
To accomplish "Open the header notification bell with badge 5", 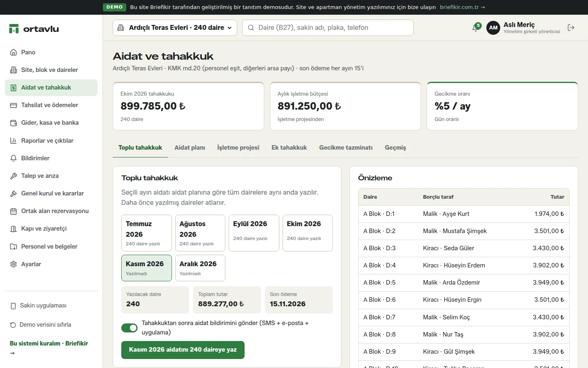I will coord(476,27).
